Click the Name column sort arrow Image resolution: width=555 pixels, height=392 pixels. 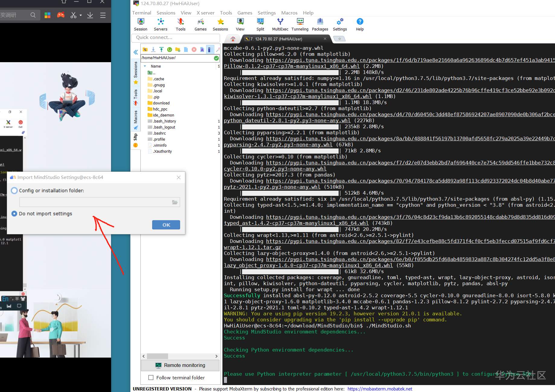[145, 66]
